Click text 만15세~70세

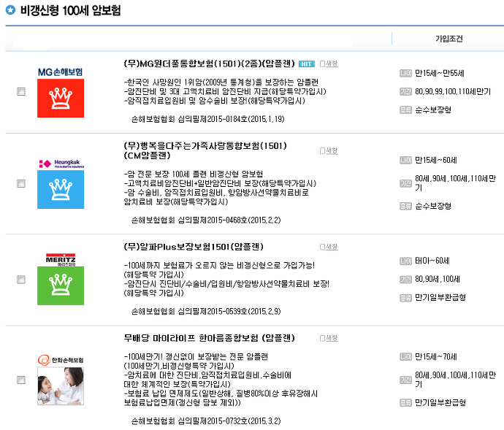(x=436, y=357)
